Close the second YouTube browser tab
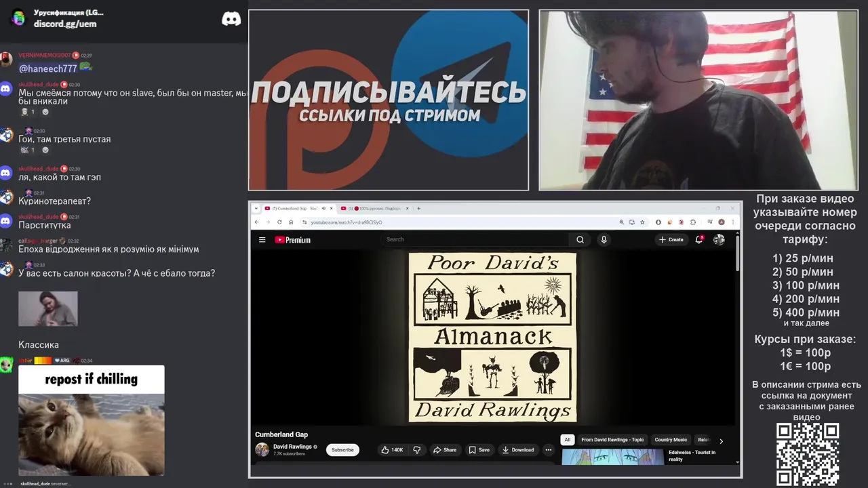Viewport: 868px width, 488px height. (x=407, y=209)
